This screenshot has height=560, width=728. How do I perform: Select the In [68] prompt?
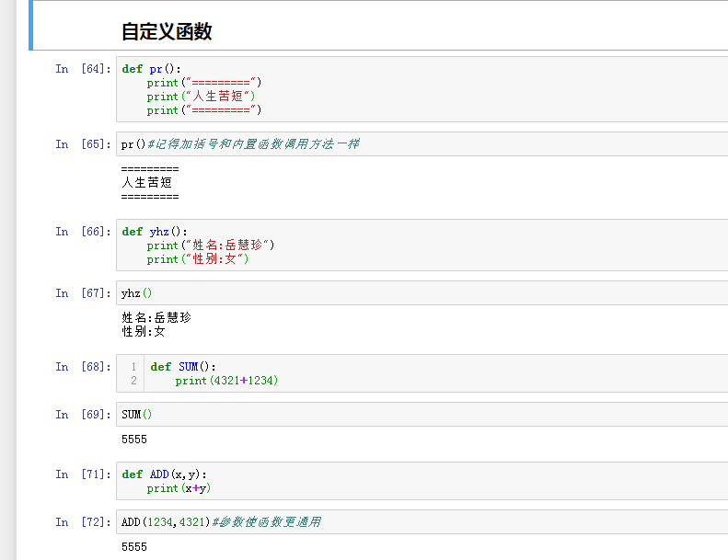click(83, 367)
